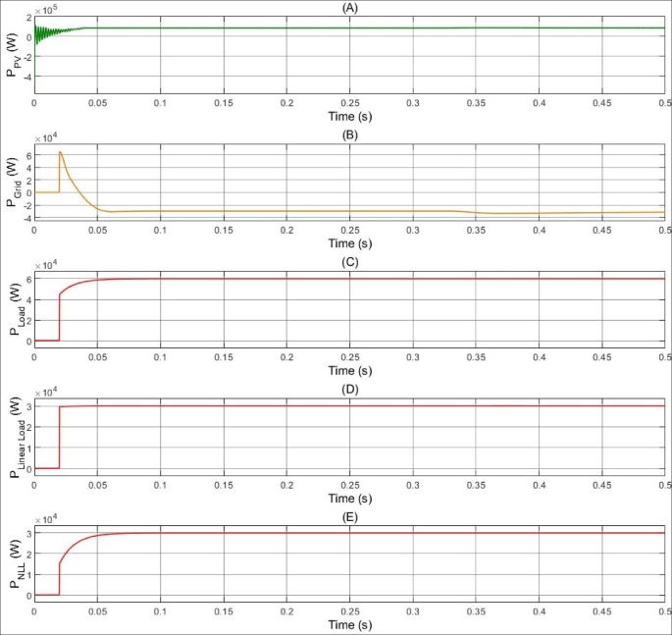Click the red linear load curve in plot (D)

click(x=349, y=405)
